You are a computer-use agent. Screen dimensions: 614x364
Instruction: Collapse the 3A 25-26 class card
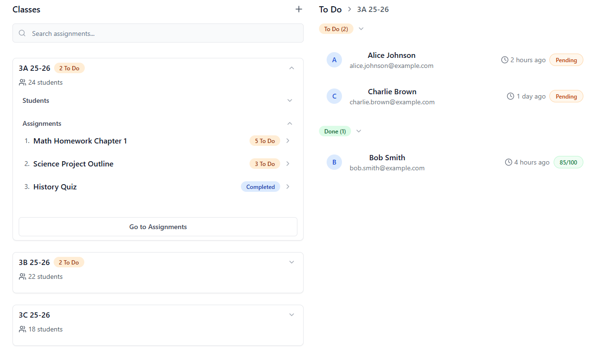pos(292,67)
